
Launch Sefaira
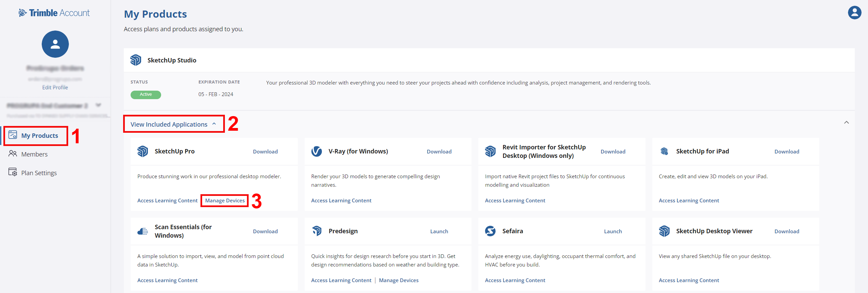(x=613, y=231)
